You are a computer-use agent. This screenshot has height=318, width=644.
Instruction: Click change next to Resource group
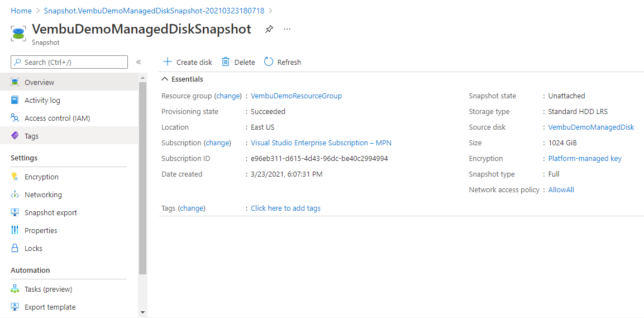227,96
